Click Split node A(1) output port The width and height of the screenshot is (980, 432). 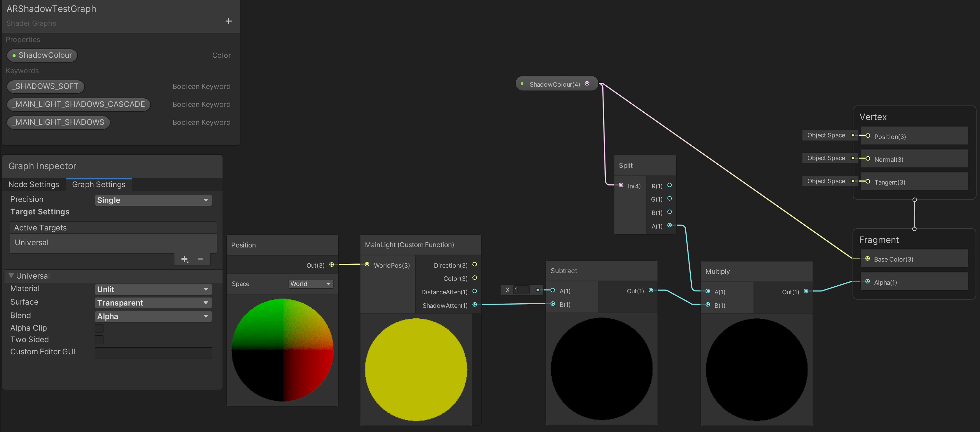670,225
